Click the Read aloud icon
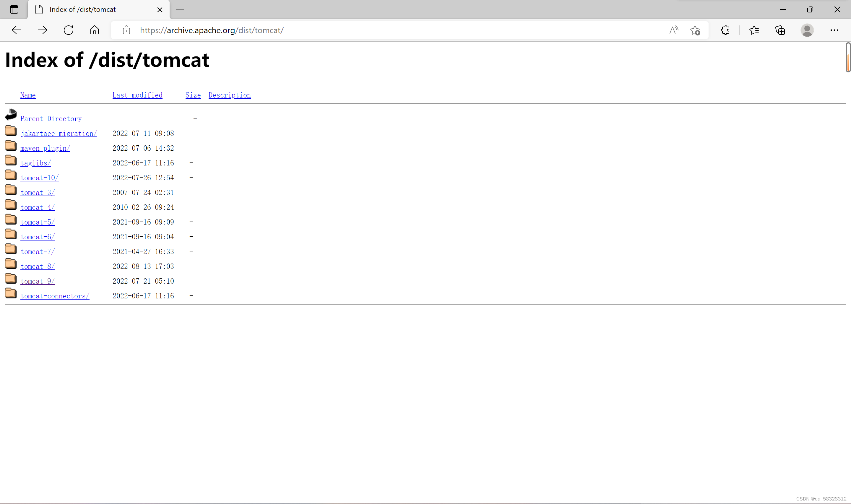The width and height of the screenshot is (851, 504). [x=674, y=30]
